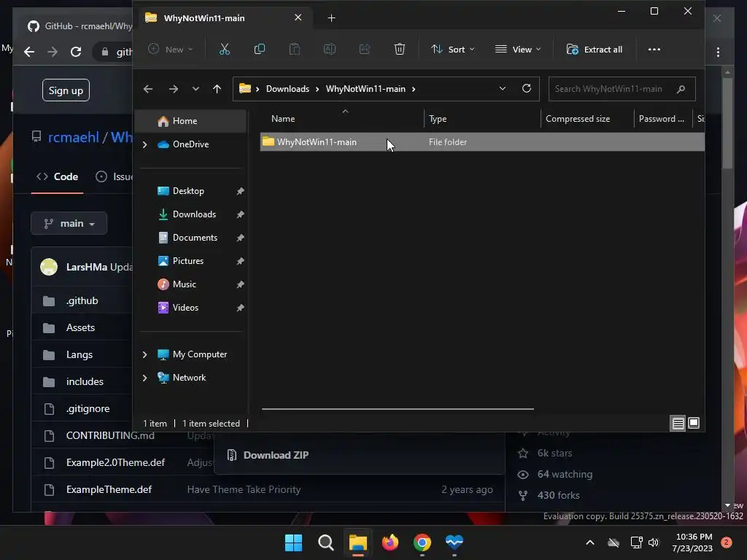The image size is (747, 560).
Task: Open Chrome from the taskbar
Action: 422,542
